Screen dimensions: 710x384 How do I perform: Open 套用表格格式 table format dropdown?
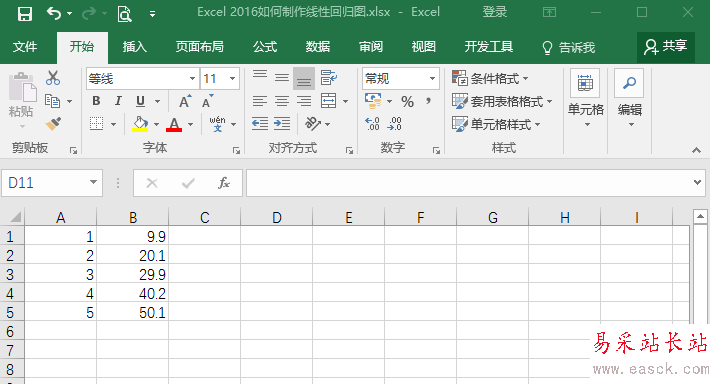[x=503, y=101]
